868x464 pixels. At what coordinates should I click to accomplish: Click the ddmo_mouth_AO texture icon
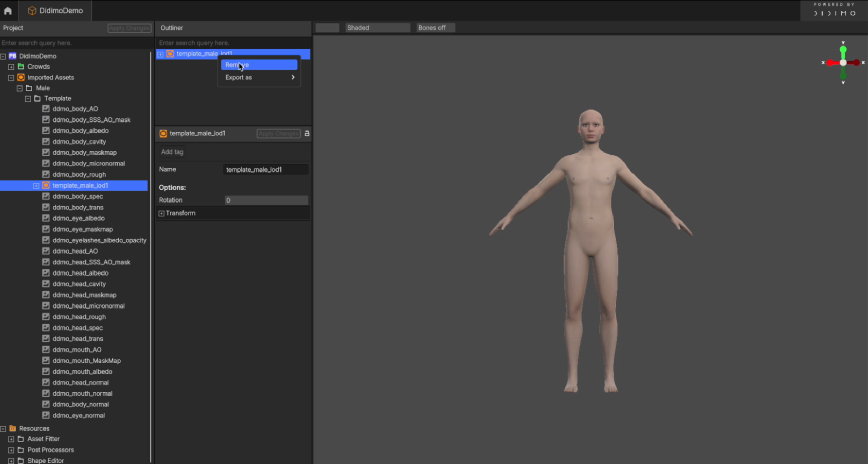pos(46,349)
